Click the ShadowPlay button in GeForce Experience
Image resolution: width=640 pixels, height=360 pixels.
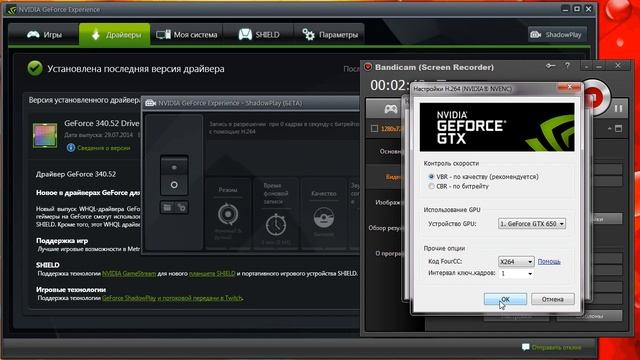tap(557, 35)
